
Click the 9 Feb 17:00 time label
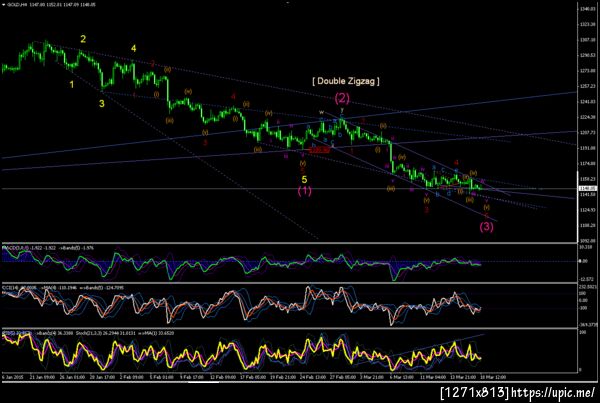(191, 377)
